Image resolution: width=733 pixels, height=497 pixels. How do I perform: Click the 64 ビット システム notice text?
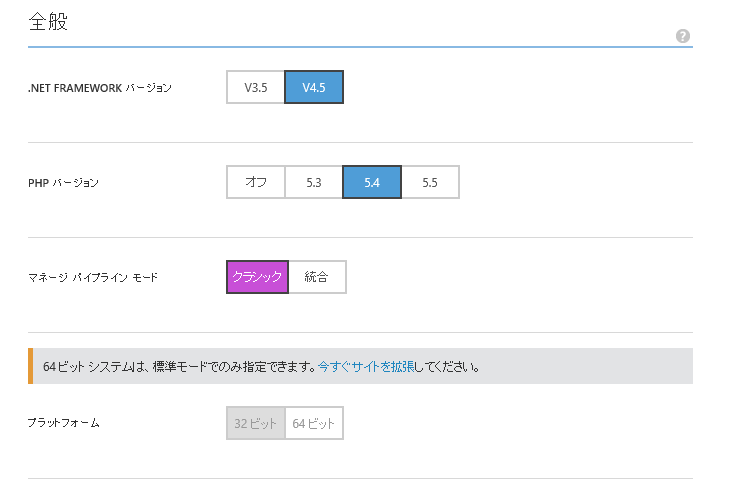[261, 367]
